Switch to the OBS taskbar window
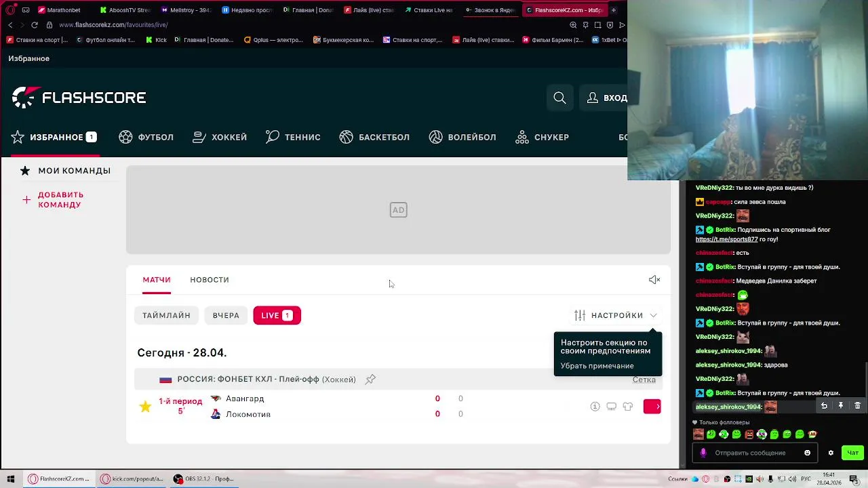The height and width of the screenshot is (488, 868). click(203, 479)
